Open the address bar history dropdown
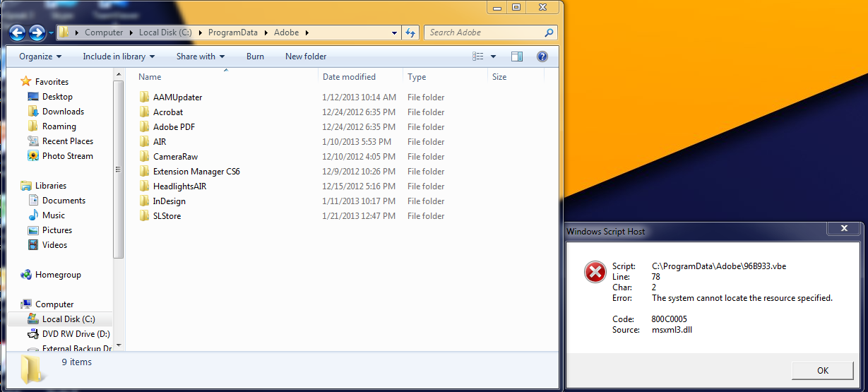 click(394, 32)
